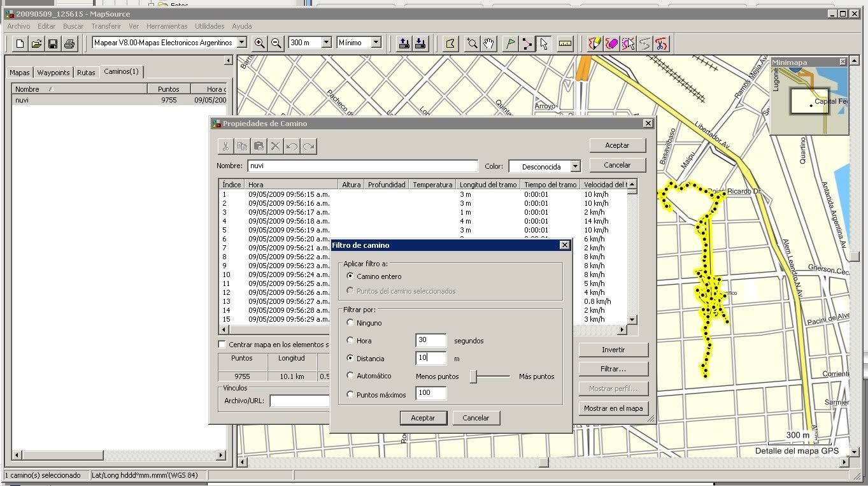Open the Color dropdown showing Desconocida
Viewport: 868px width, 486px height.
click(x=575, y=166)
